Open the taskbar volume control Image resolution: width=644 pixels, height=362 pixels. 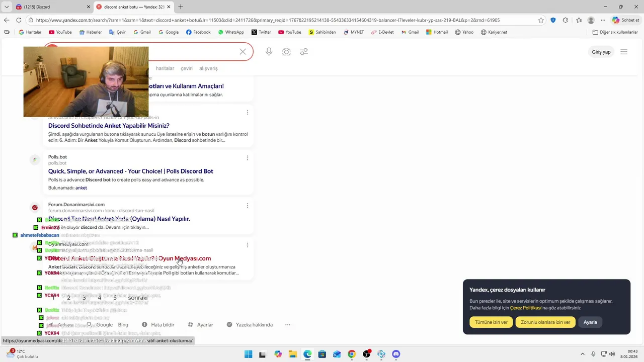[x=612, y=354]
